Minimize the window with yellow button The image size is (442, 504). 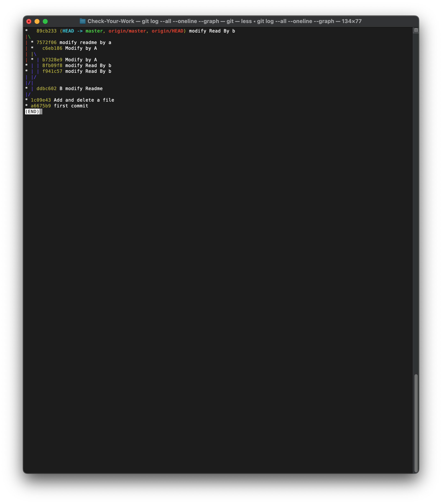(37, 21)
